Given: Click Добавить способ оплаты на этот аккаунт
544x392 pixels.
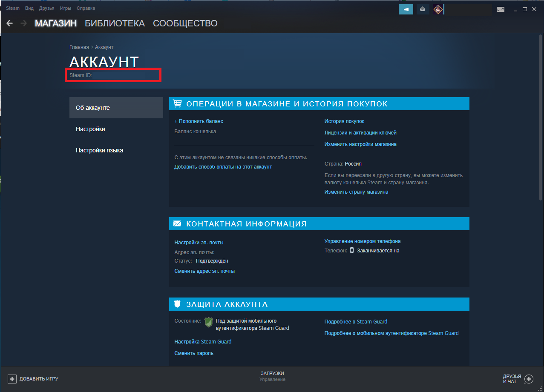Looking at the screenshot, I should (x=223, y=167).
